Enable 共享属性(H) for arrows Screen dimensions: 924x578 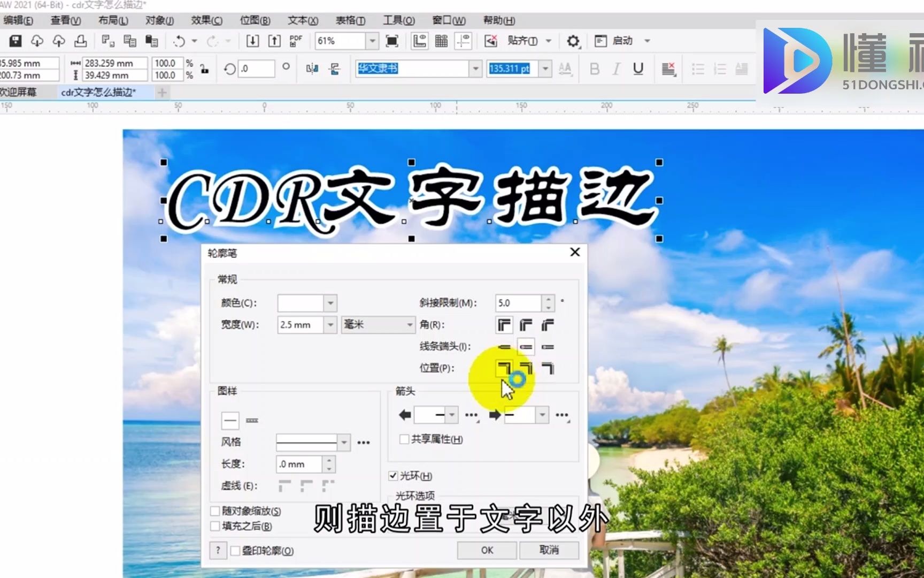pyautogui.click(x=404, y=439)
